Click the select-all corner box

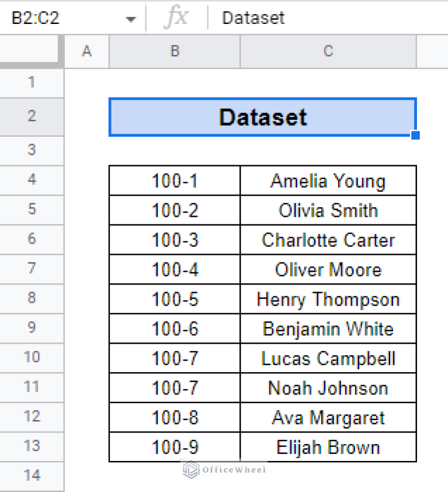click(x=32, y=51)
